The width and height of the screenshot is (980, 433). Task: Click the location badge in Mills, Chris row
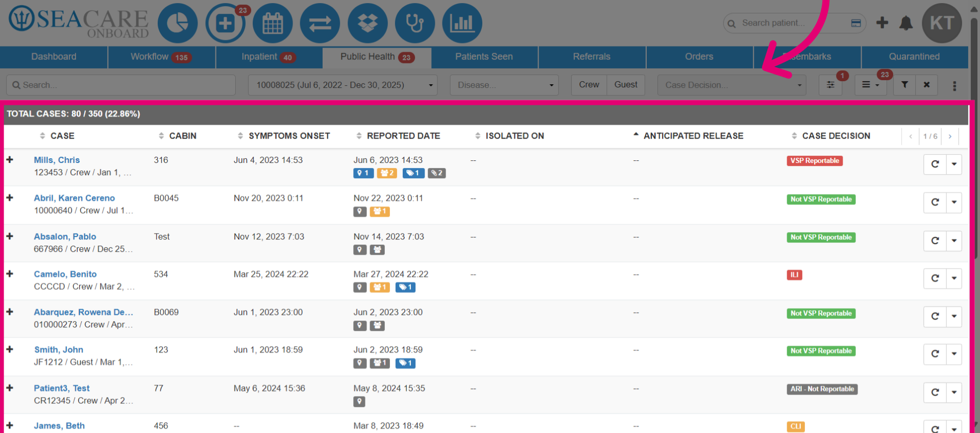point(363,173)
